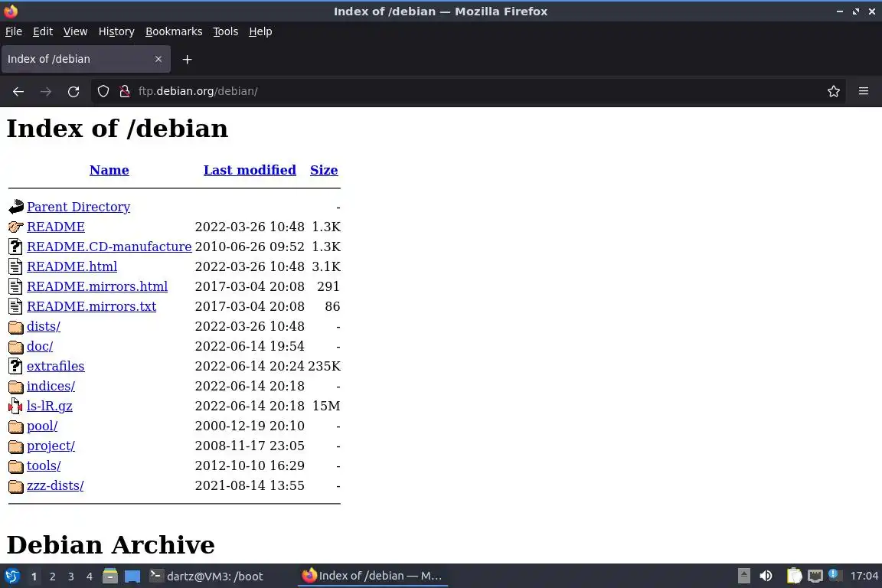
Task: Open the View menu
Action: 75,31
